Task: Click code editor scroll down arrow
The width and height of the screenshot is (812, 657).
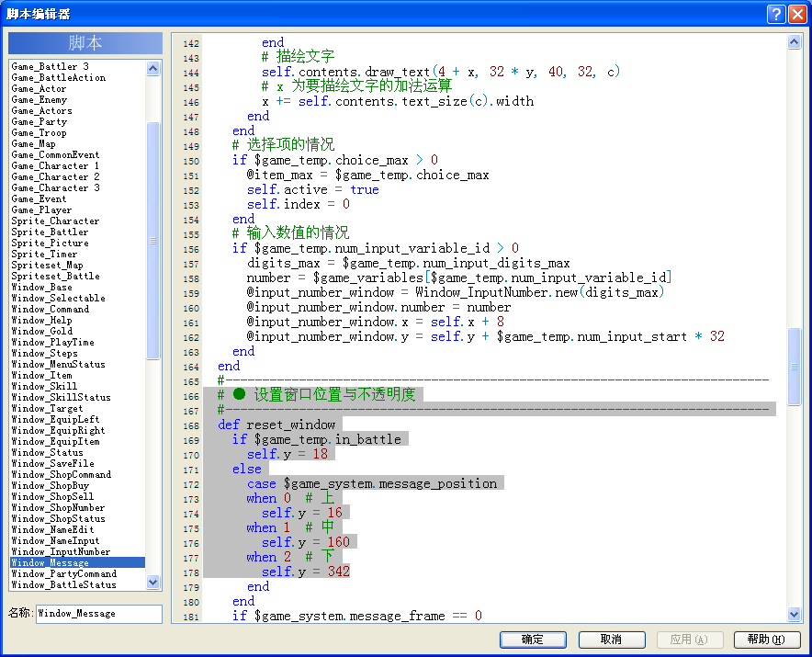Action: [794, 615]
